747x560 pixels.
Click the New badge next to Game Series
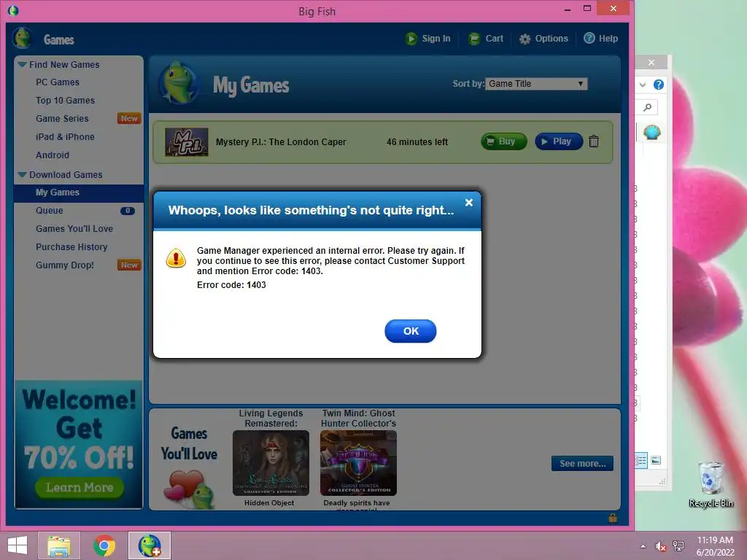(129, 118)
